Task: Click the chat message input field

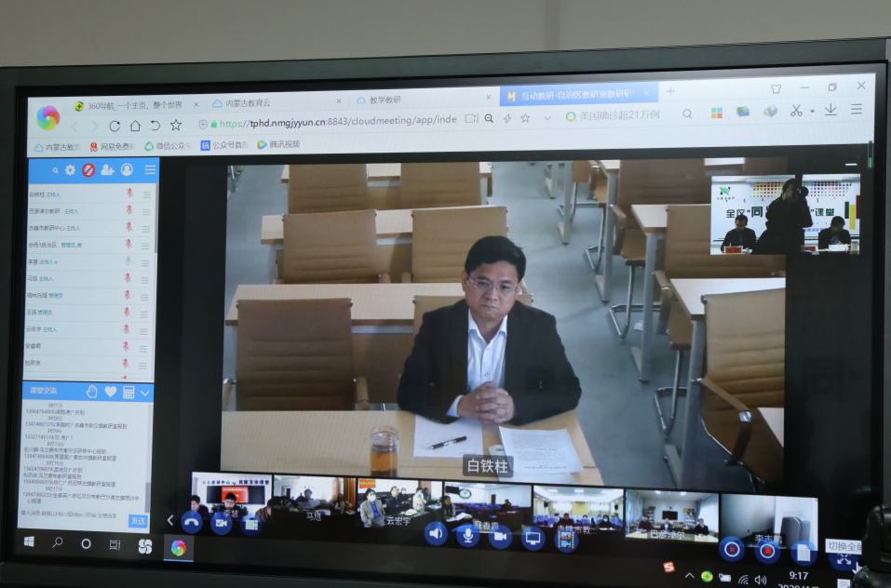Action: 74,515
